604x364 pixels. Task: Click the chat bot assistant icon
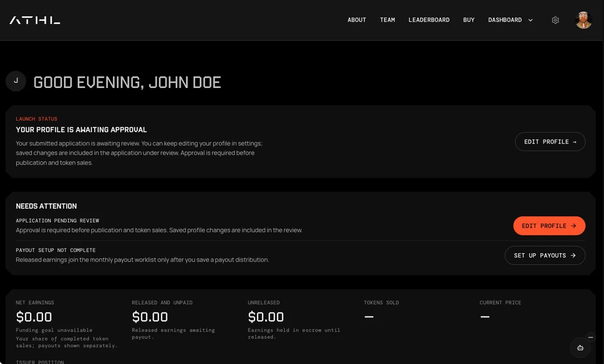point(580,348)
